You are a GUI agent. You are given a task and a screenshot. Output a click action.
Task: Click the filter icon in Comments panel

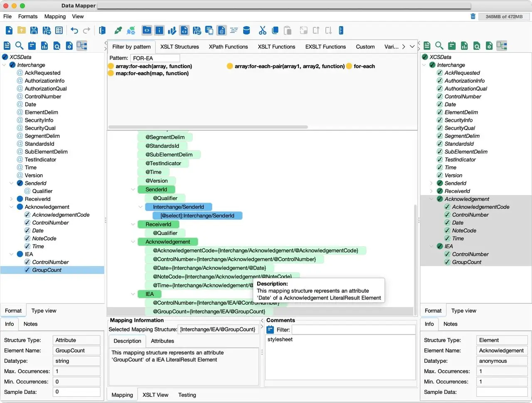270,330
